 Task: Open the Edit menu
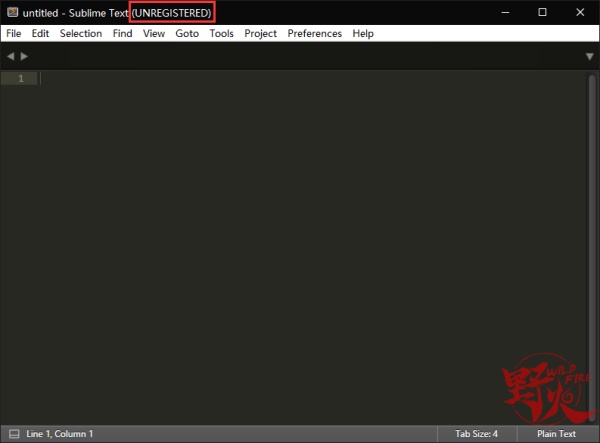tap(40, 33)
